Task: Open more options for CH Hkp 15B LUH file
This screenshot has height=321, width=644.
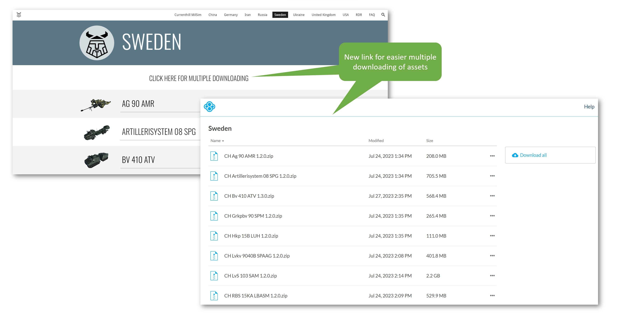Action: tap(492, 236)
